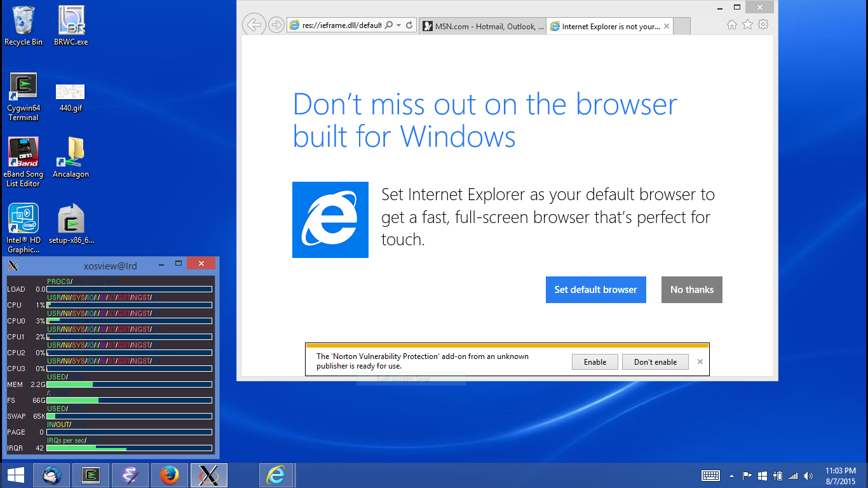Click the SWAP meter bar in xosview

tap(129, 416)
